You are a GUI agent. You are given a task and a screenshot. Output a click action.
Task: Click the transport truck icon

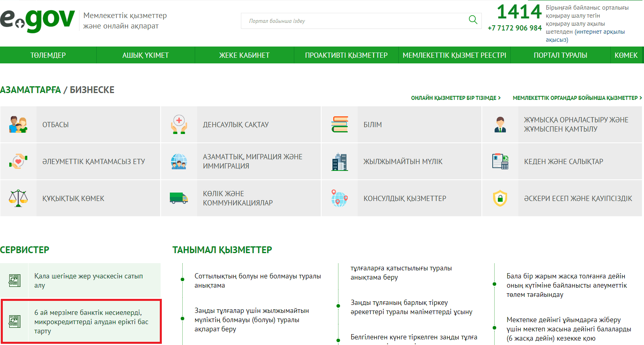click(x=179, y=198)
